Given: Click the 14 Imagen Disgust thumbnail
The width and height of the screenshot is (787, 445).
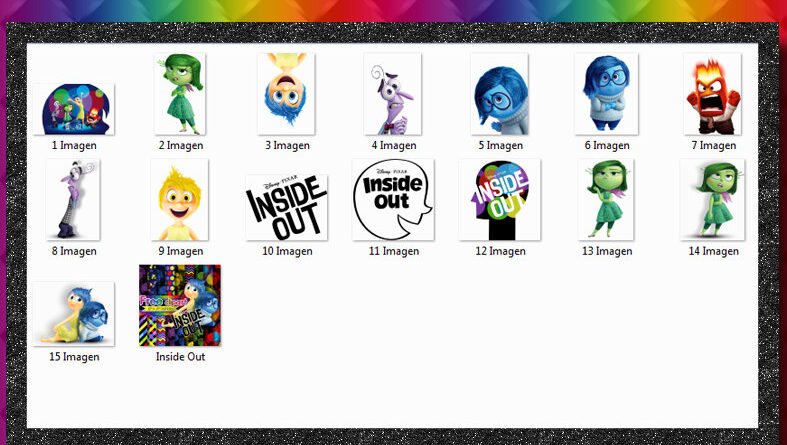Looking at the screenshot, I should point(712,199).
